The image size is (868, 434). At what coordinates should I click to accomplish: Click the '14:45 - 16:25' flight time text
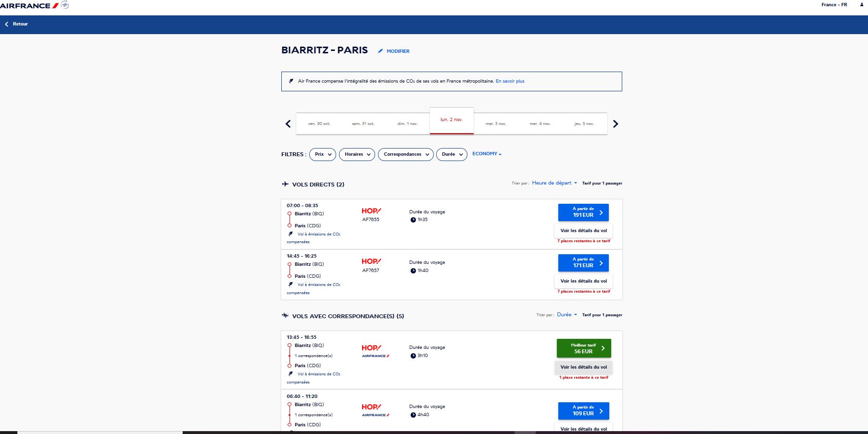click(x=302, y=256)
